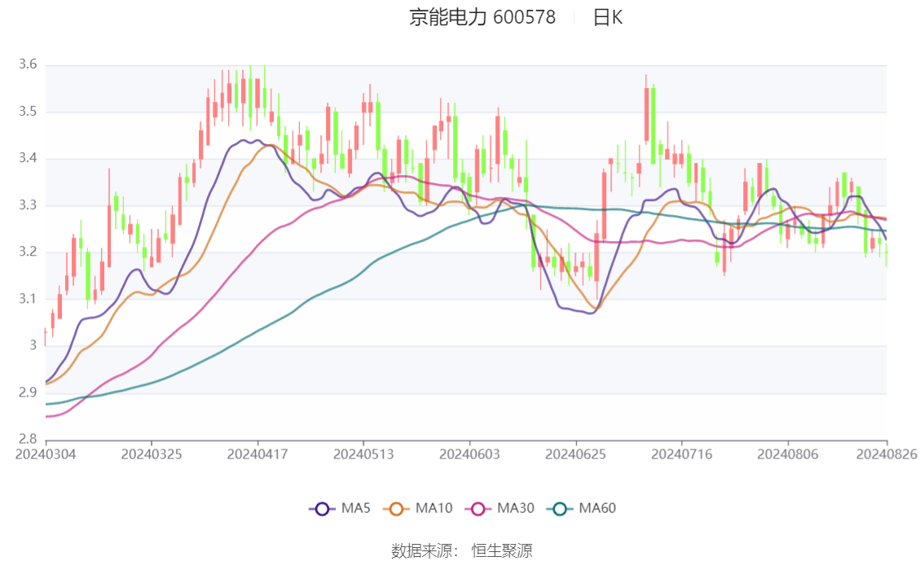Image resolution: width=924 pixels, height=561 pixels.
Task: Toggle the MA5 legend series
Action: pos(340,509)
